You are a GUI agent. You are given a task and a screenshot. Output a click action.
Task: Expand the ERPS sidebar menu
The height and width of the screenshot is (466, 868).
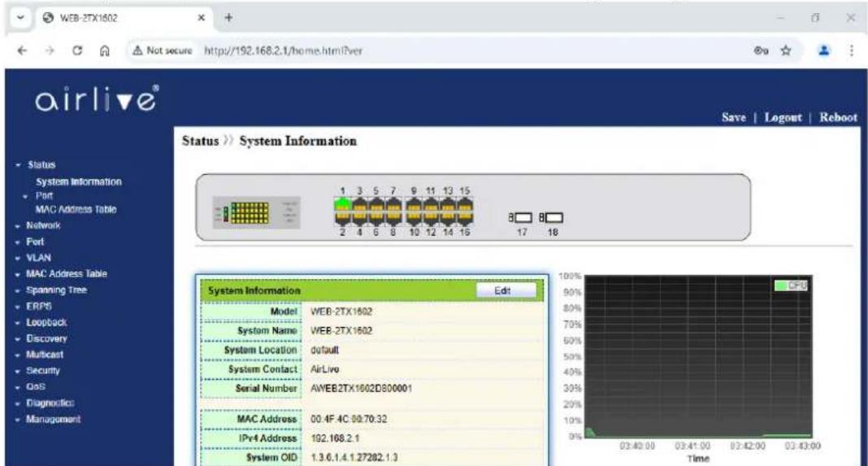(39, 306)
